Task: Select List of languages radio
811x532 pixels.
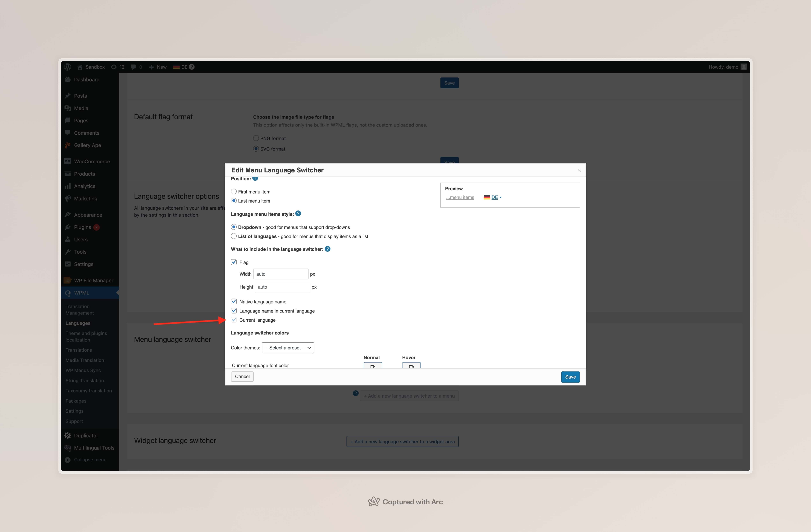Action: (x=234, y=236)
